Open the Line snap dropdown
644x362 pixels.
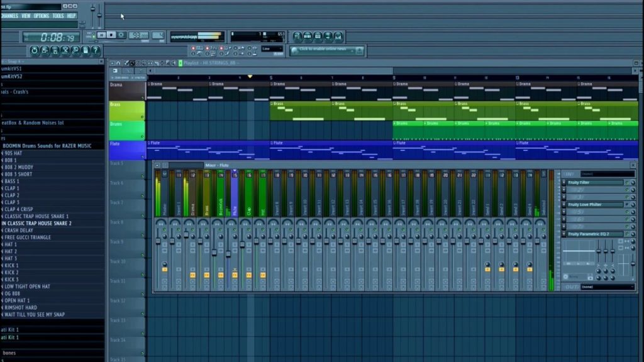pyautogui.click(x=272, y=49)
